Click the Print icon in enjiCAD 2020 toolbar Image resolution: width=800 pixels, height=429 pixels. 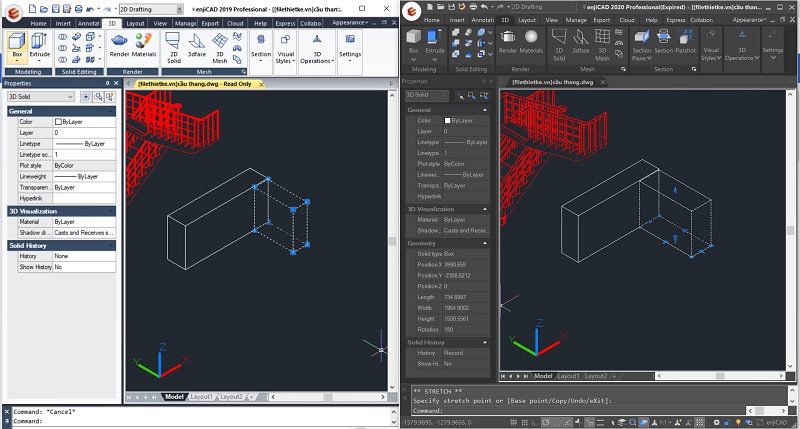[x=473, y=7]
